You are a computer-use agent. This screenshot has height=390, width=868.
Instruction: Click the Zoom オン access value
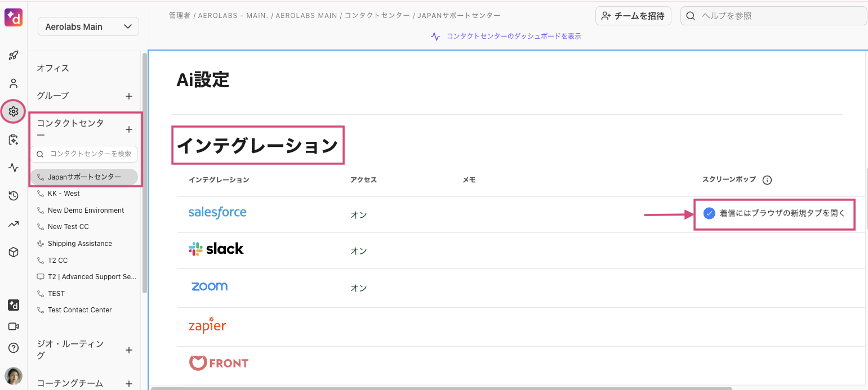(359, 288)
